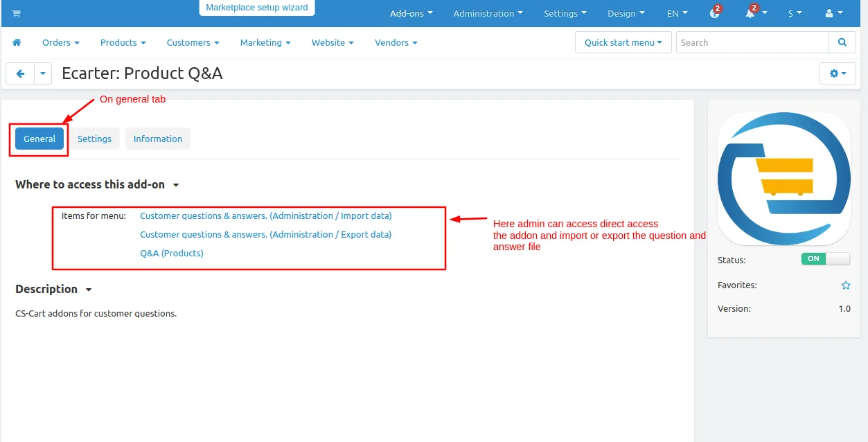
Task: Click the Ecarter add-on logo
Action: (x=784, y=179)
